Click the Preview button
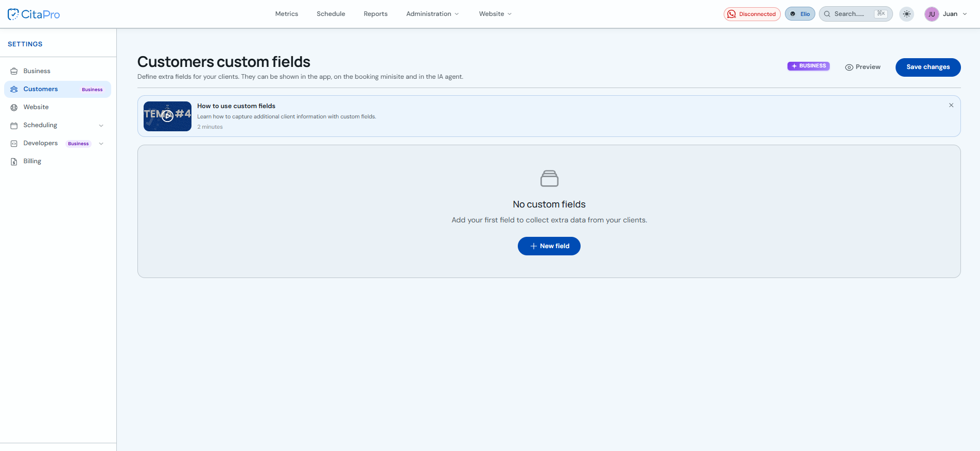This screenshot has width=980, height=451. click(863, 67)
